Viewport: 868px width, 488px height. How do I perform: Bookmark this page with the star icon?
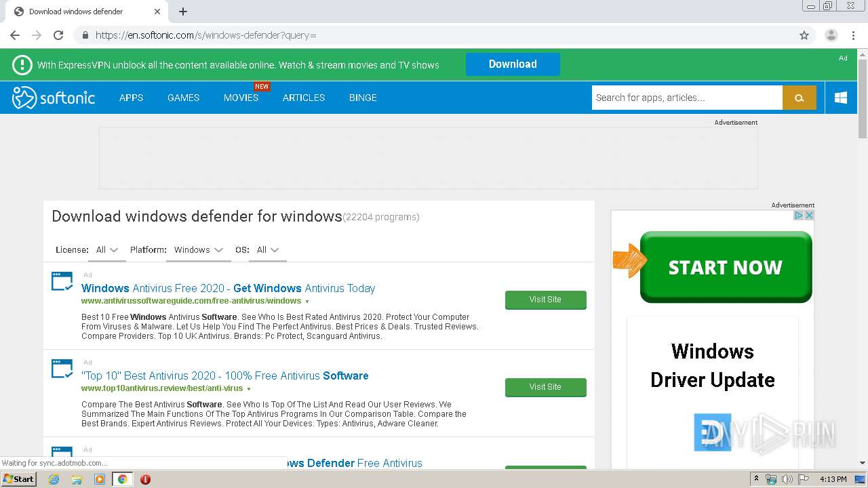tap(804, 35)
